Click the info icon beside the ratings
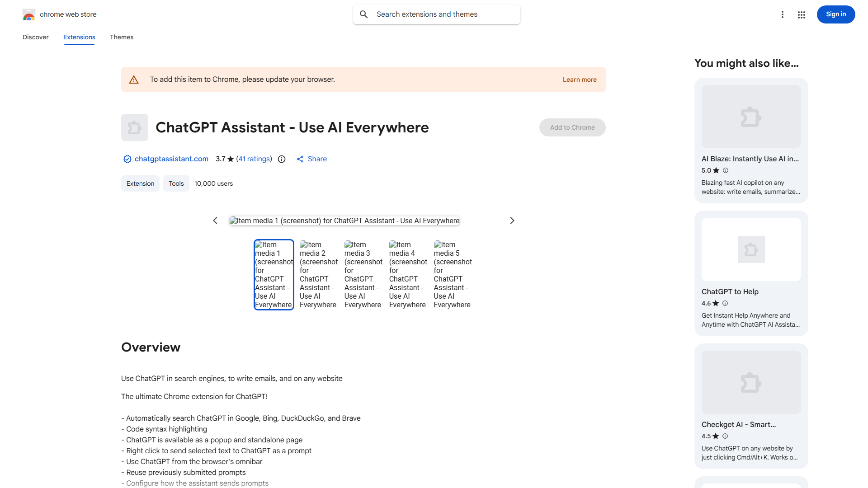Image resolution: width=868 pixels, height=488 pixels. [282, 159]
